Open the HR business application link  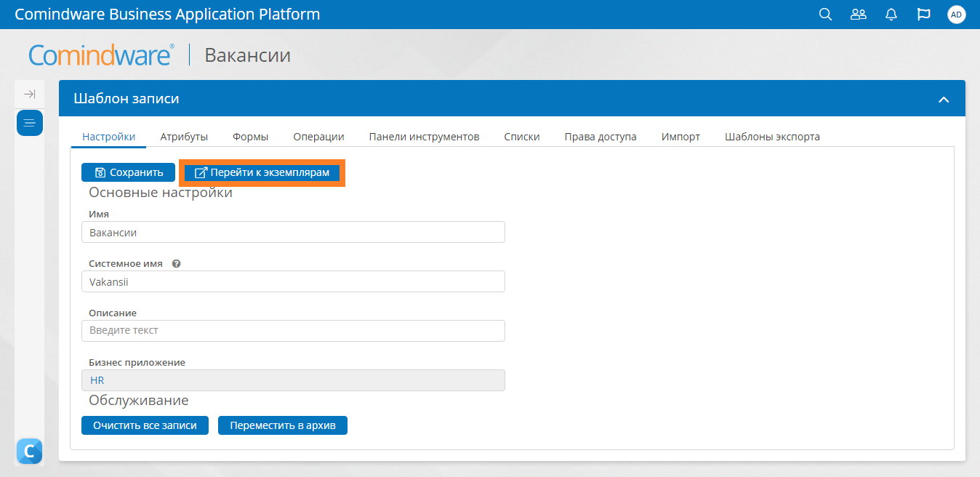(x=97, y=380)
